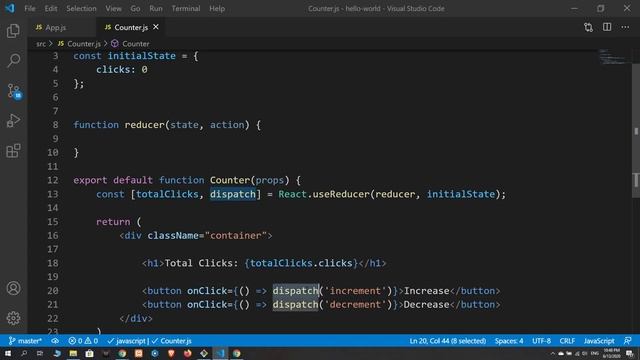Open the Help menu
Screen dimensions: 640x360
[x=217, y=8]
